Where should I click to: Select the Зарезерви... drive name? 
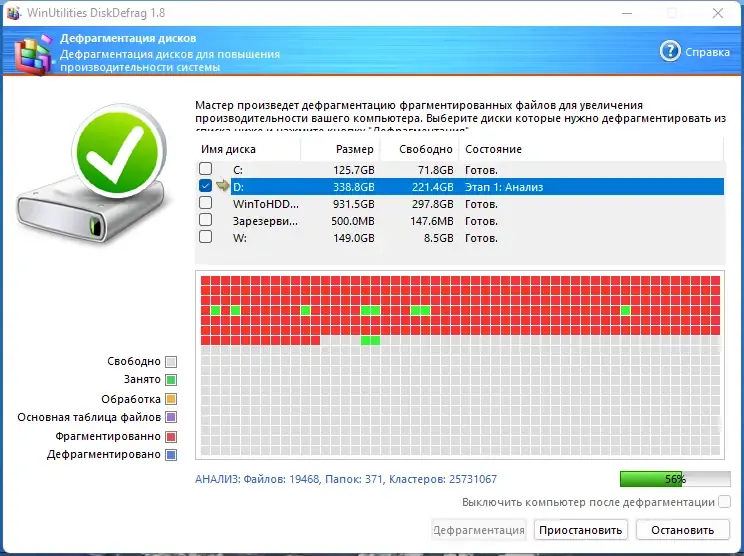tap(265, 221)
